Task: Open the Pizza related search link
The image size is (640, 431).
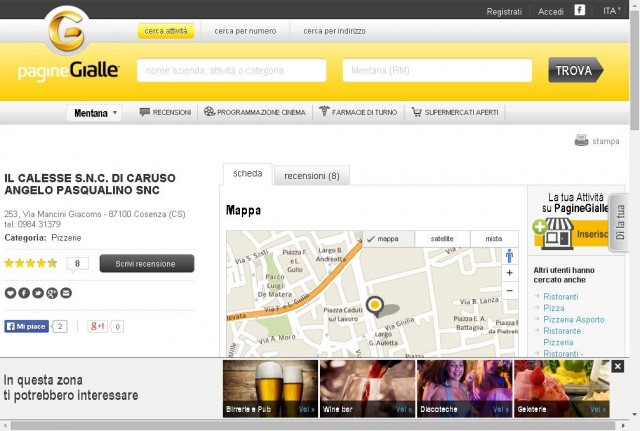Action: pyautogui.click(x=554, y=308)
